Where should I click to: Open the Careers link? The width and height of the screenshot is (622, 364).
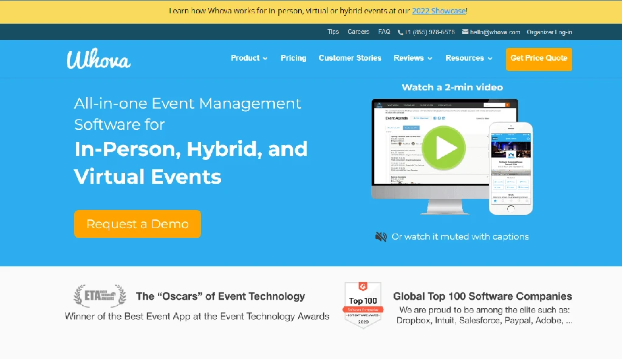tap(358, 32)
